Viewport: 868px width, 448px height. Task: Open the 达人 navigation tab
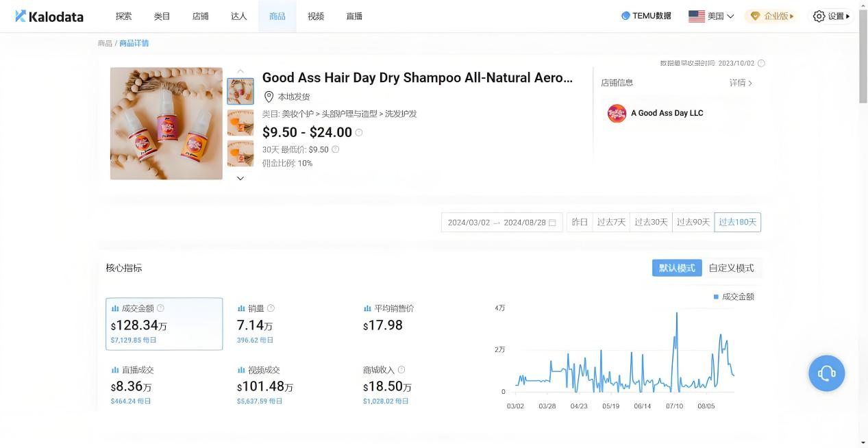click(x=239, y=16)
